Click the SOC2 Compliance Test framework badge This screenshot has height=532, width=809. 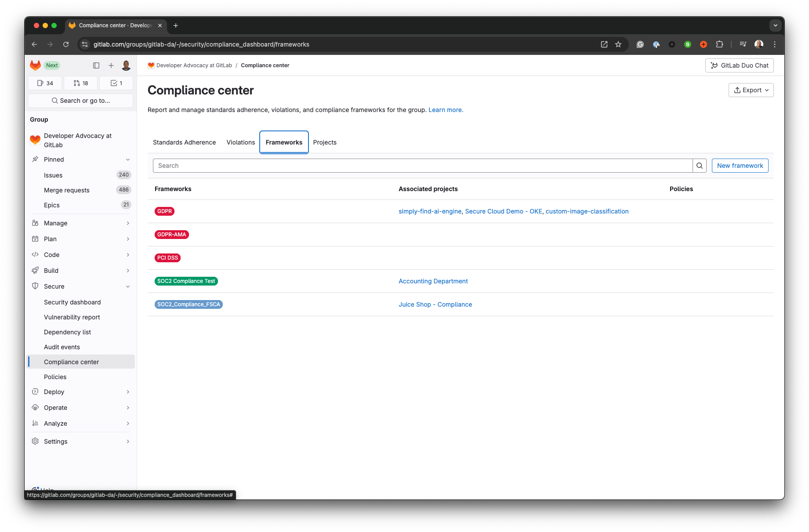tap(186, 281)
